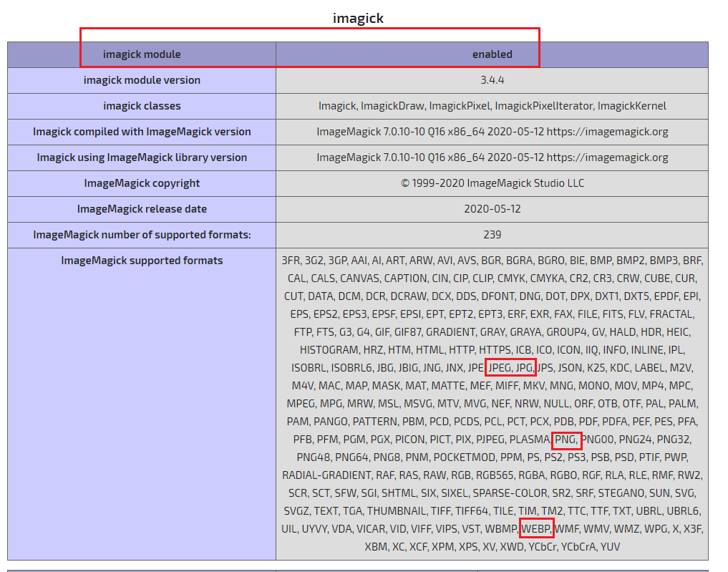The width and height of the screenshot is (728, 572).
Task: Click the PLASMA format entry
Action: [x=529, y=440]
